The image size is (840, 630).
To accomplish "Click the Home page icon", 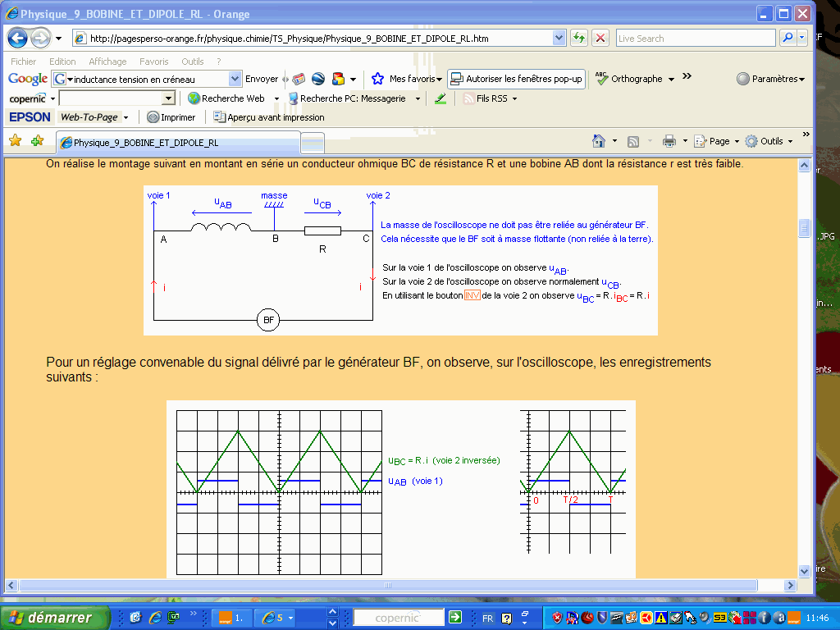I will coord(598,141).
